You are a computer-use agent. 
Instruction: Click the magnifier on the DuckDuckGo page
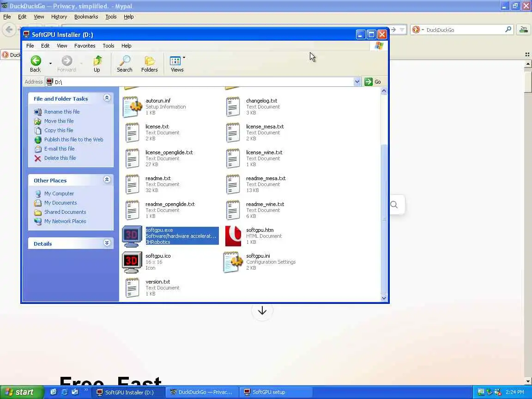(394, 205)
